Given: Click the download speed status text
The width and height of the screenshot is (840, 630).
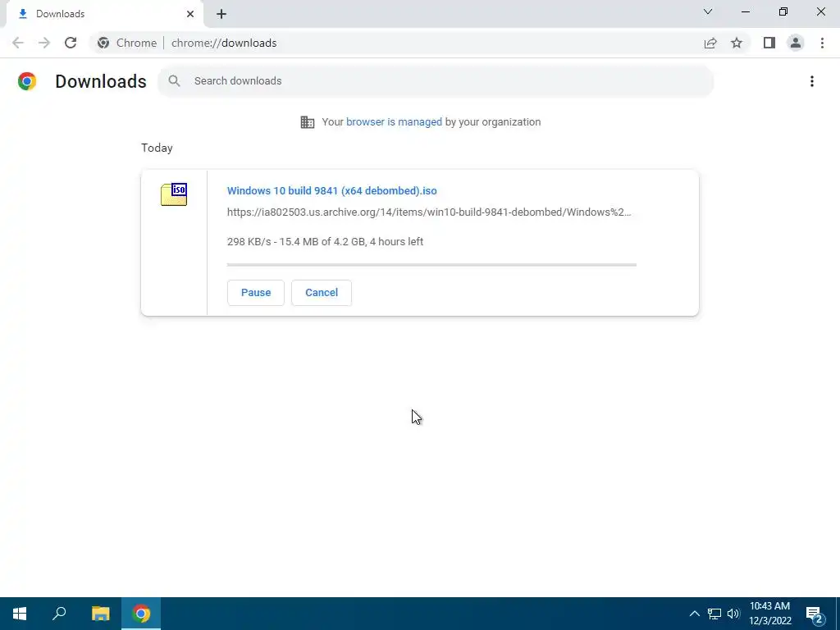Looking at the screenshot, I should 325,242.
